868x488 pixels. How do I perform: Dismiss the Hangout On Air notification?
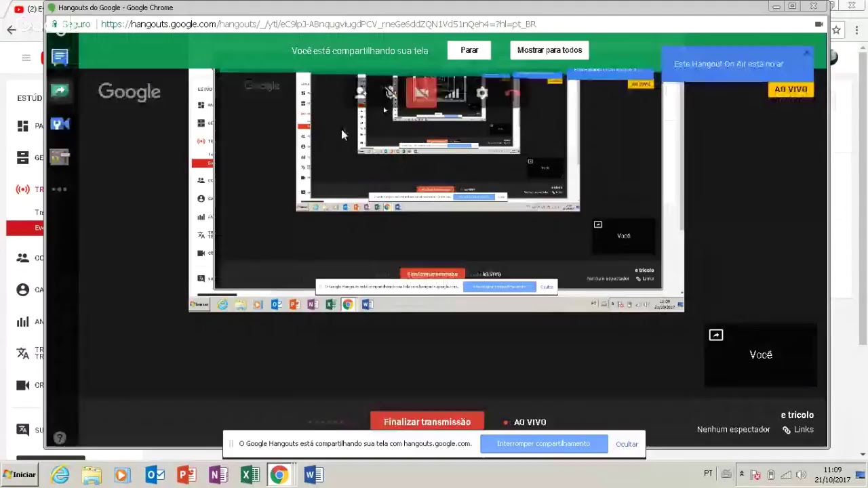coord(806,53)
